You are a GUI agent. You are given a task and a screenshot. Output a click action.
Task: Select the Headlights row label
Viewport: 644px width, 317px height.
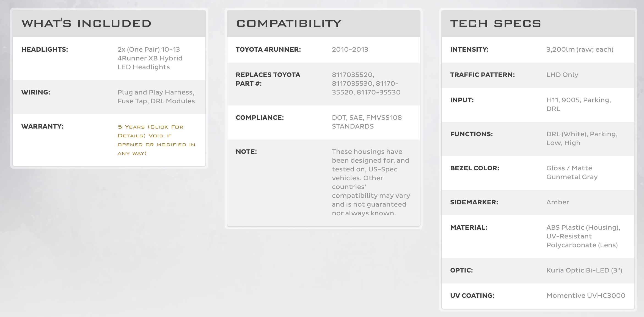pyautogui.click(x=45, y=49)
